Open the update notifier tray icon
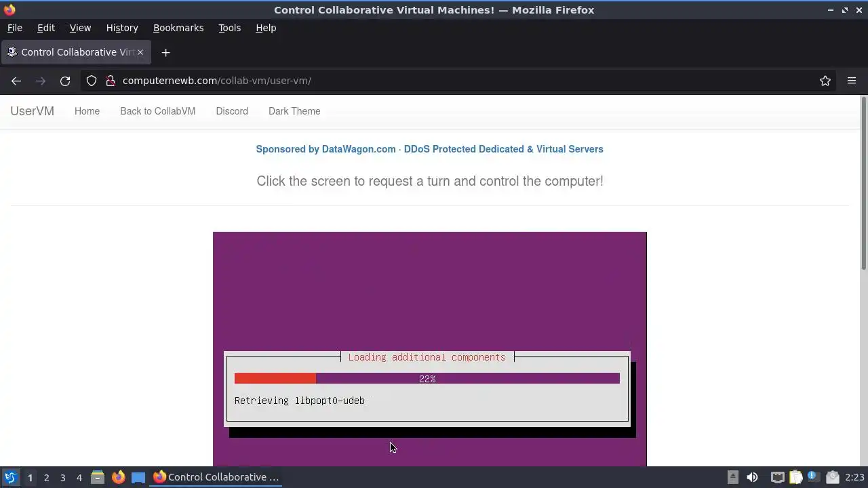Viewport: 868px width, 488px height. [x=814, y=477]
